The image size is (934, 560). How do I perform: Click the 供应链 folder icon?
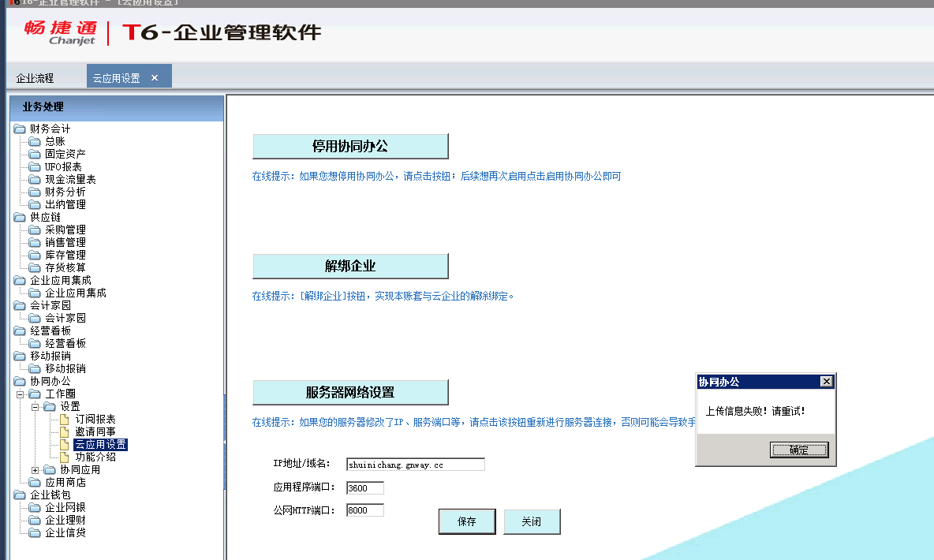[20, 217]
